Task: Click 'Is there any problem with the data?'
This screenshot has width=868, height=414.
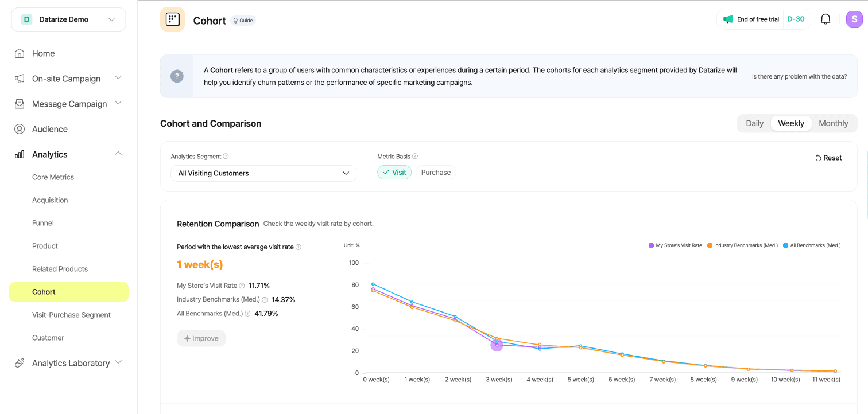Action: (800, 76)
